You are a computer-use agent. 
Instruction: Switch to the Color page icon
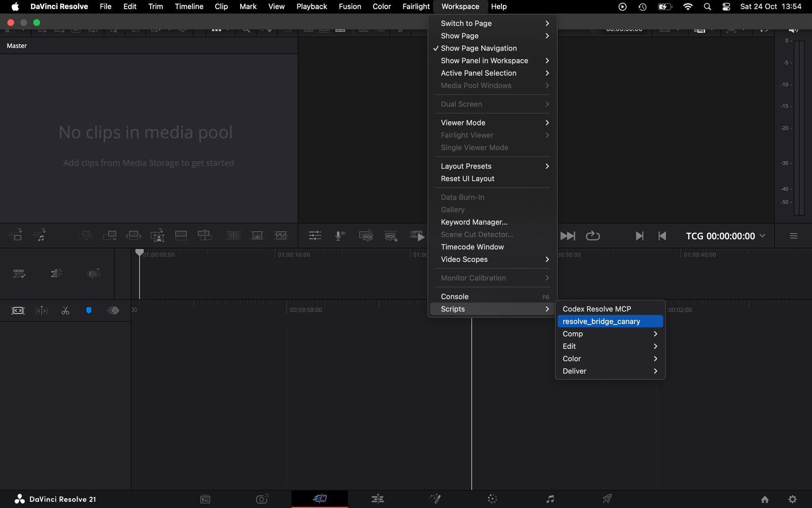point(492,499)
